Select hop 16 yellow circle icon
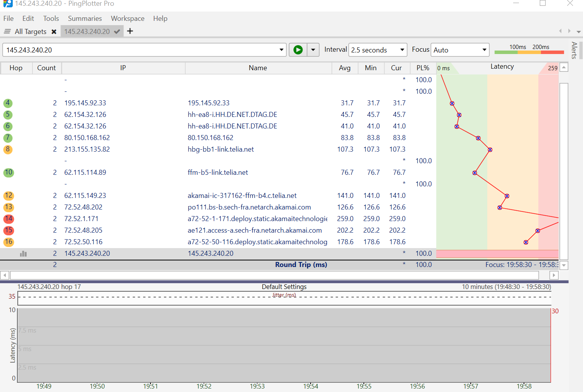 pos(8,242)
